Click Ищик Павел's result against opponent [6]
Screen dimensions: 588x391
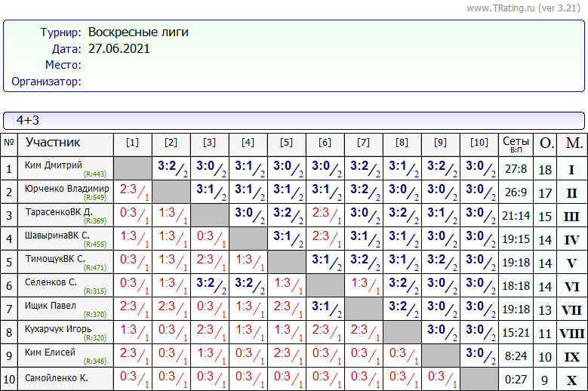pos(325,308)
